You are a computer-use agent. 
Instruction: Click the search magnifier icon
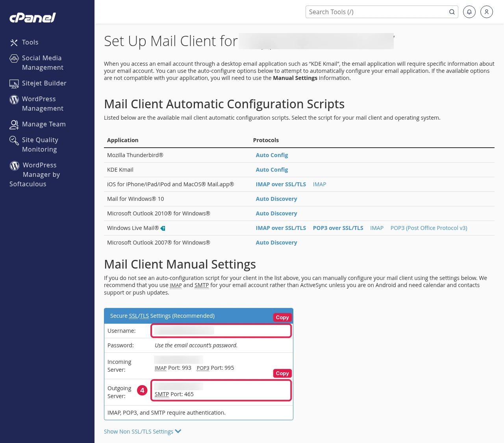point(452,12)
